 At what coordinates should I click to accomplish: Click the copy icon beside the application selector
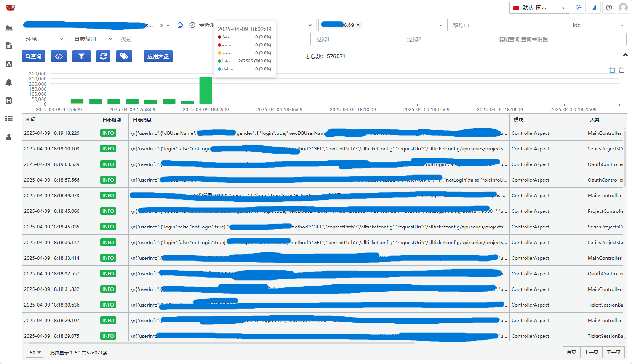(180, 25)
